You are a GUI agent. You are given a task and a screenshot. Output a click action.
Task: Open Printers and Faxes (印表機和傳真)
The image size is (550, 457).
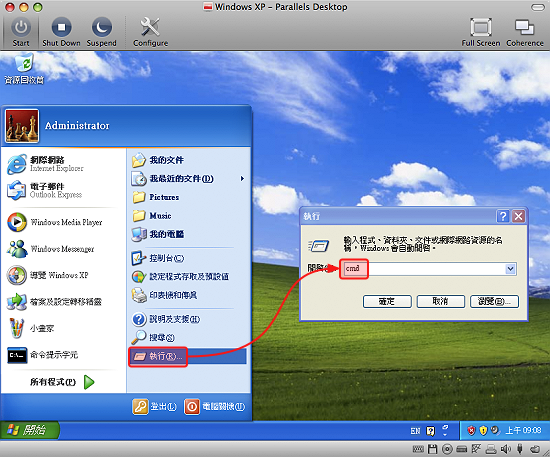point(164,295)
